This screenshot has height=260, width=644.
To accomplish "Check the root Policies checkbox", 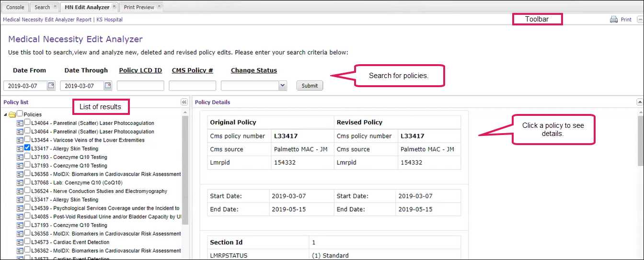I will tap(20, 114).
